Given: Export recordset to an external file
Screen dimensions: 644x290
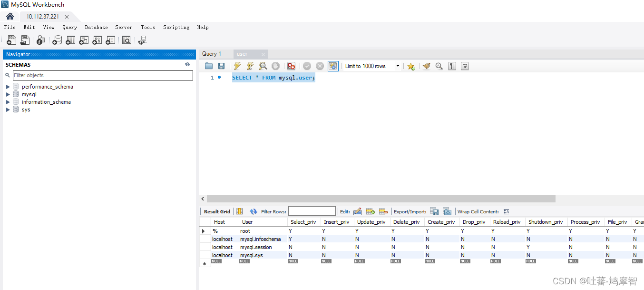Looking at the screenshot, I should click(x=434, y=211).
